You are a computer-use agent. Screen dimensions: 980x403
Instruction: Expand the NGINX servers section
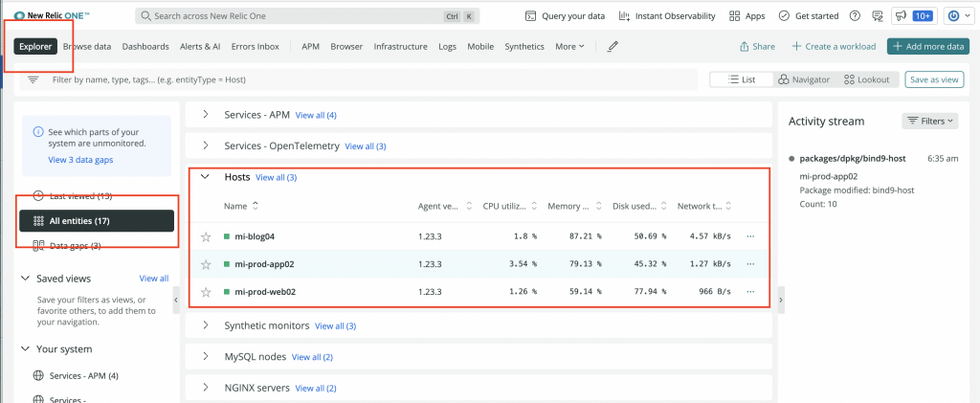pyautogui.click(x=206, y=388)
